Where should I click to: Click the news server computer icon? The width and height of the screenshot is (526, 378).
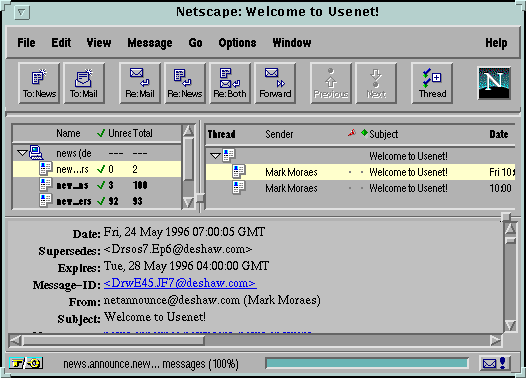tap(36, 153)
